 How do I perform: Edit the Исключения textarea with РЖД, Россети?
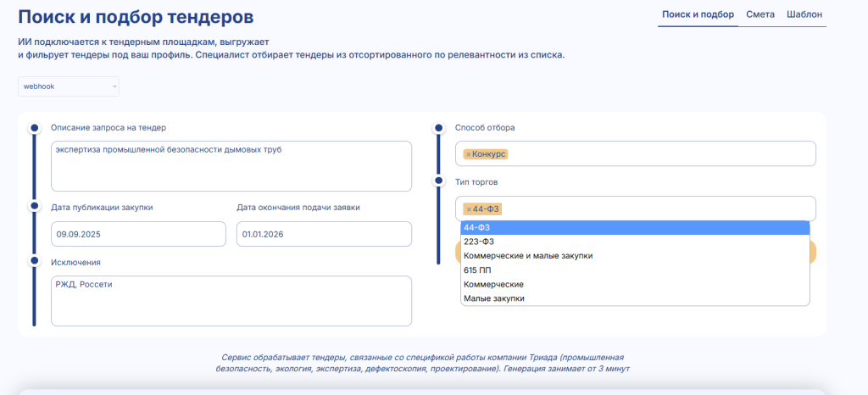tap(231, 301)
